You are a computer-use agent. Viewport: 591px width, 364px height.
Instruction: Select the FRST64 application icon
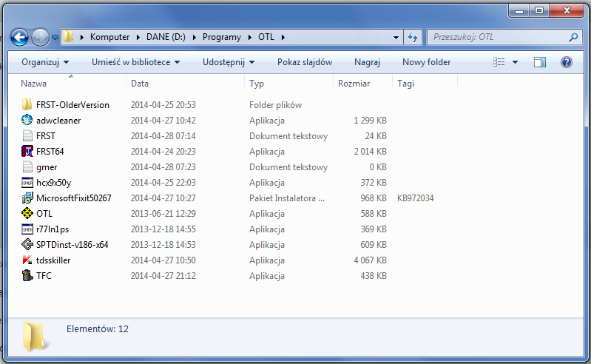click(x=27, y=151)
